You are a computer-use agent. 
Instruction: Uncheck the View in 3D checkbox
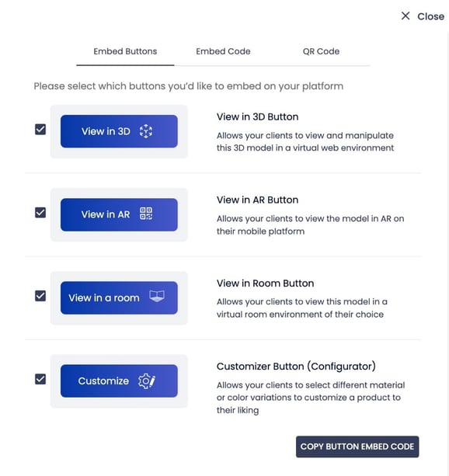click(x=40, y=130)
